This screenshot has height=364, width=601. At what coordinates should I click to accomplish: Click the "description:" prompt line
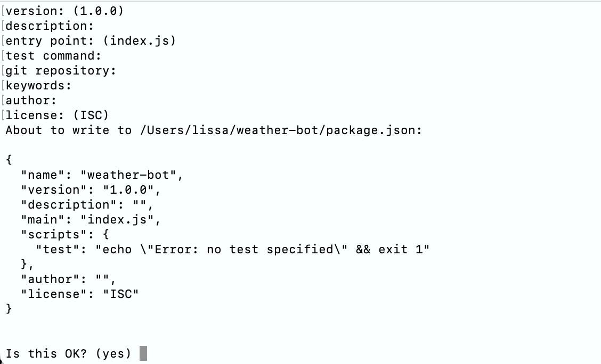click(50, 26)
